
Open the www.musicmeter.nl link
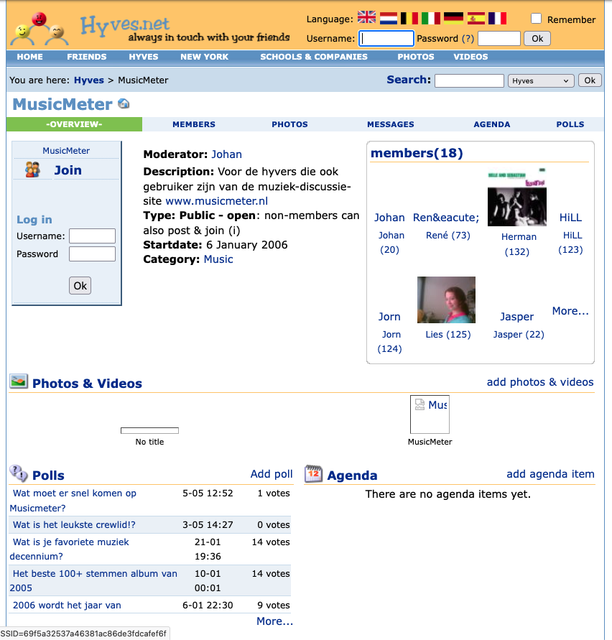point(217,201)
